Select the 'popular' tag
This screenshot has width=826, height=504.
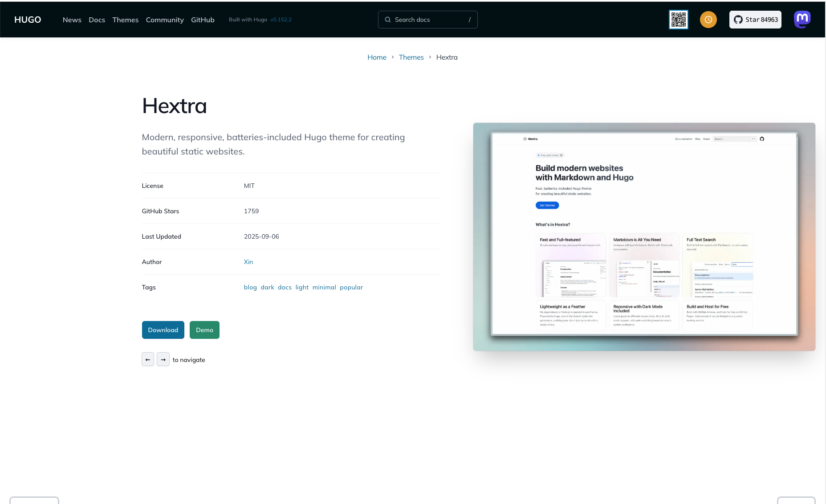(x=351, y=287)
